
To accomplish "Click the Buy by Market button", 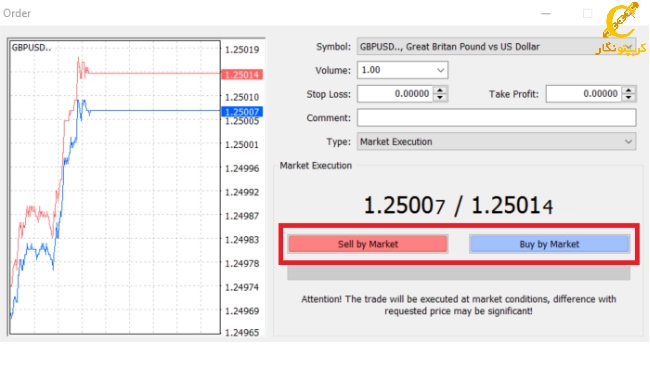I will coord(549,244).
